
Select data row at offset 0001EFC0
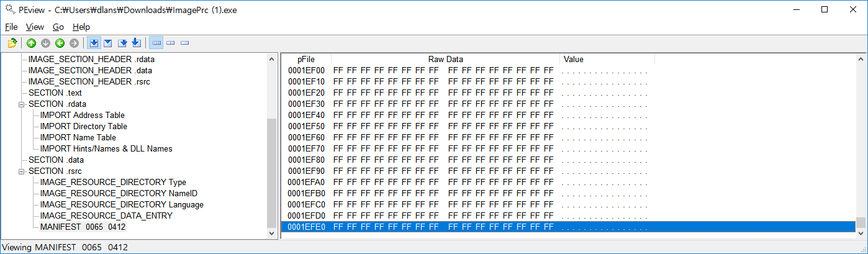point(568,204)
